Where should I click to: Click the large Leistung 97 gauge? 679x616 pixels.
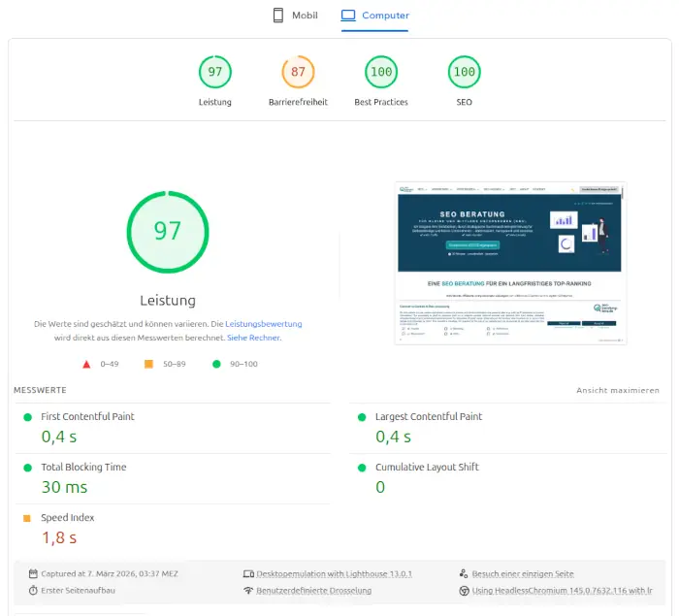(x=168, y=232)
